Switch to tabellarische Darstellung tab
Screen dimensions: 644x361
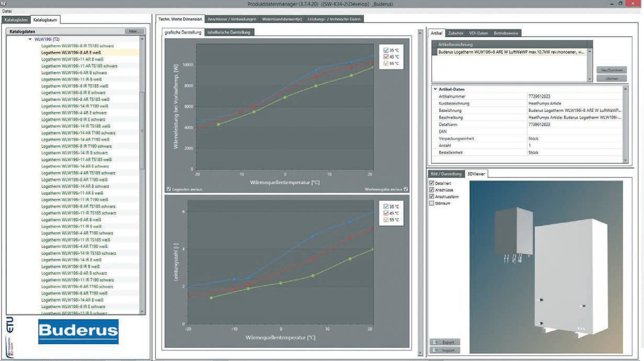coord(229,32)
